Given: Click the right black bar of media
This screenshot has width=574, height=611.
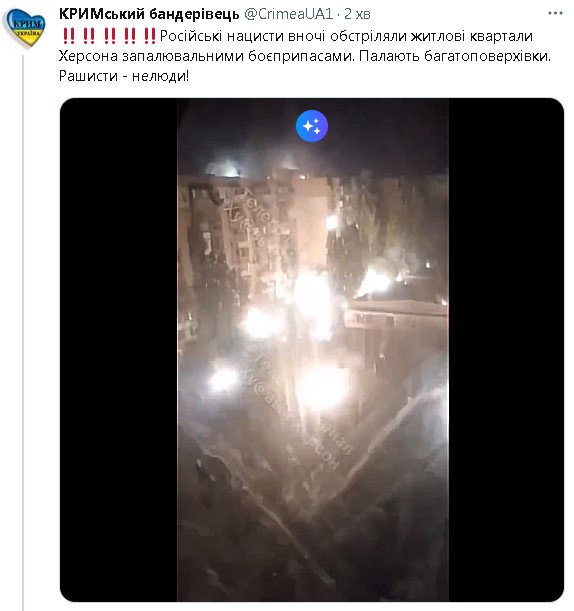Looking at the screenshot, I should coord(506,350).
